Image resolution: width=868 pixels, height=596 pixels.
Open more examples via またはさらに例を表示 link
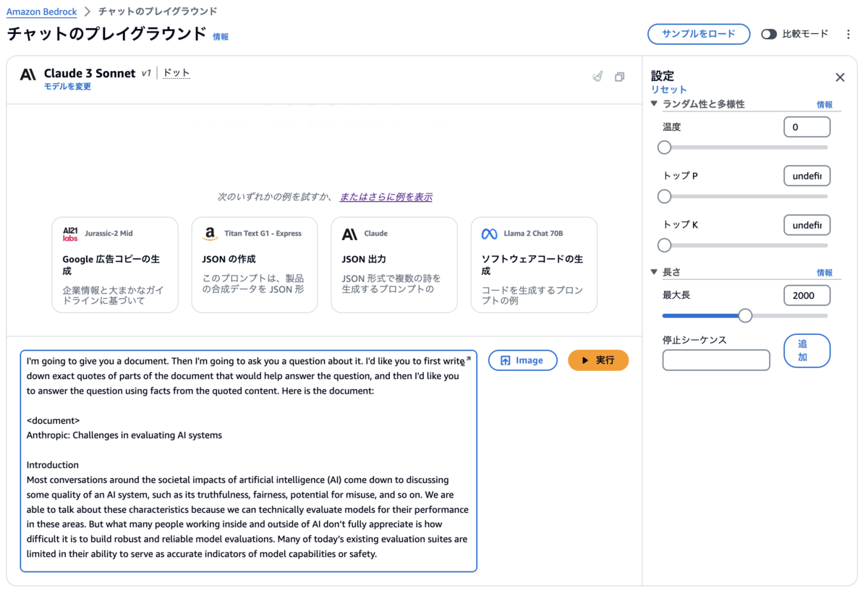386,195
